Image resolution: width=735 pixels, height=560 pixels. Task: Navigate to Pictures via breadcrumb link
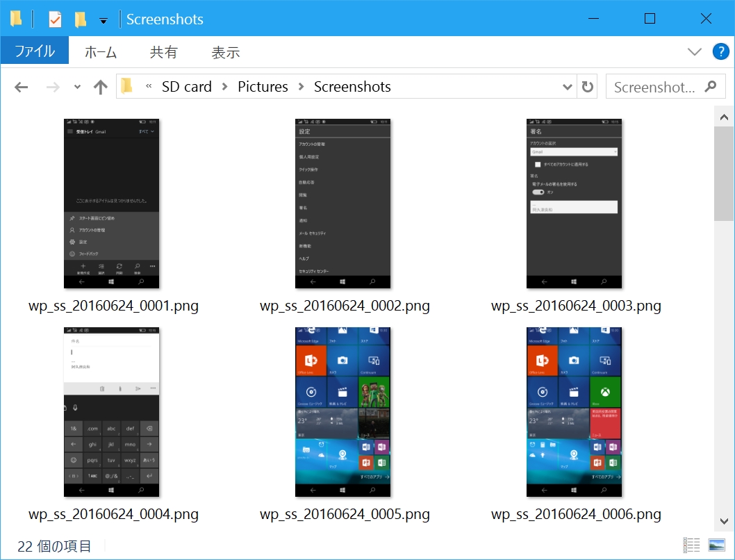click(x=263, y=86)
